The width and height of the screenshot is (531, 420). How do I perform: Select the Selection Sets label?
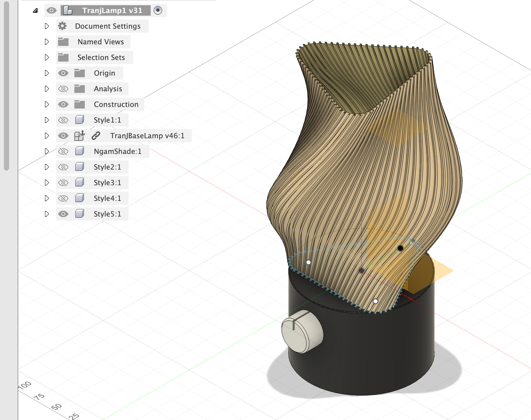click(x=101, y=57)
